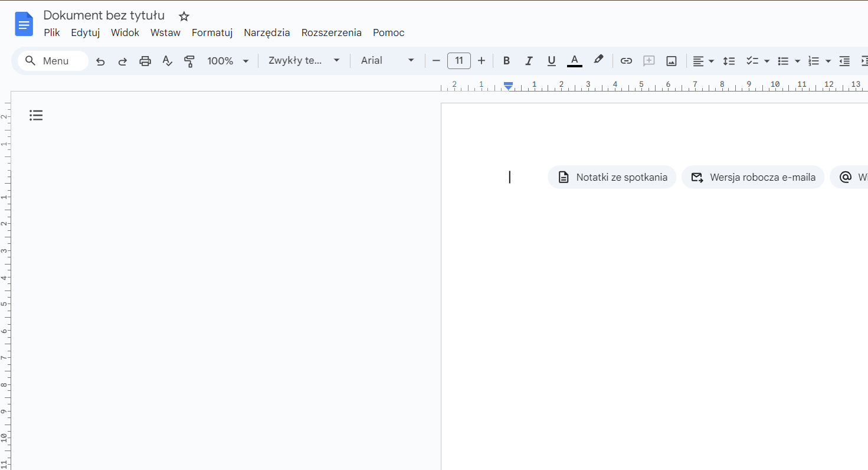This screenshot has height=470, width=868.
Task: Print the document using printer icon
Action: (x=145, y=61)
